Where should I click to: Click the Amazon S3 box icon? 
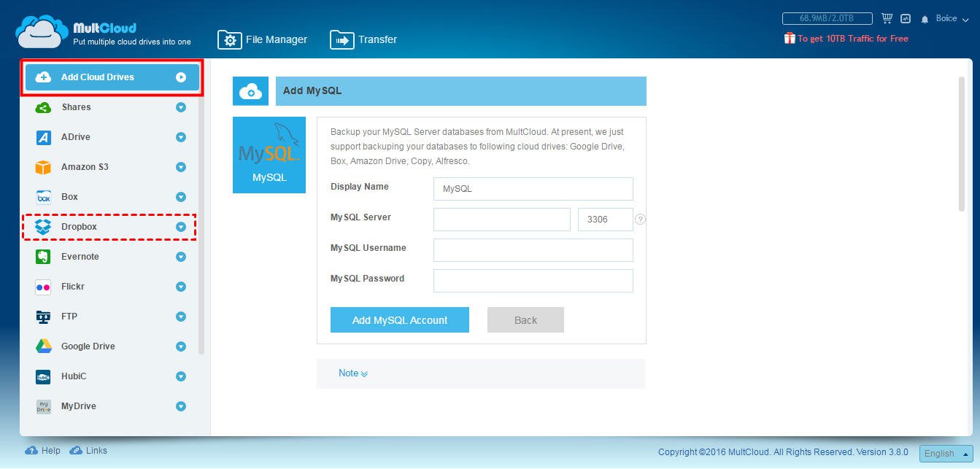point(43,167)
